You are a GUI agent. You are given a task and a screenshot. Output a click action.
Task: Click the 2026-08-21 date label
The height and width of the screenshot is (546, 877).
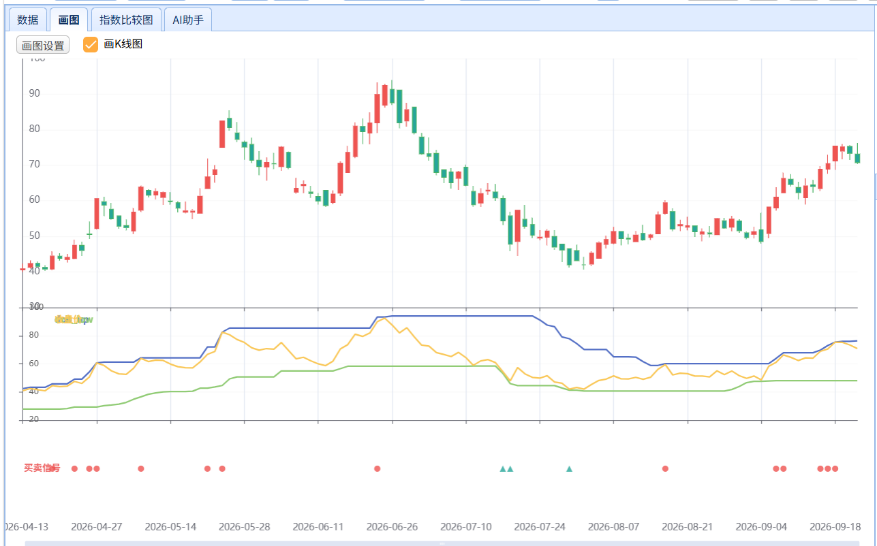click(687, 527)
